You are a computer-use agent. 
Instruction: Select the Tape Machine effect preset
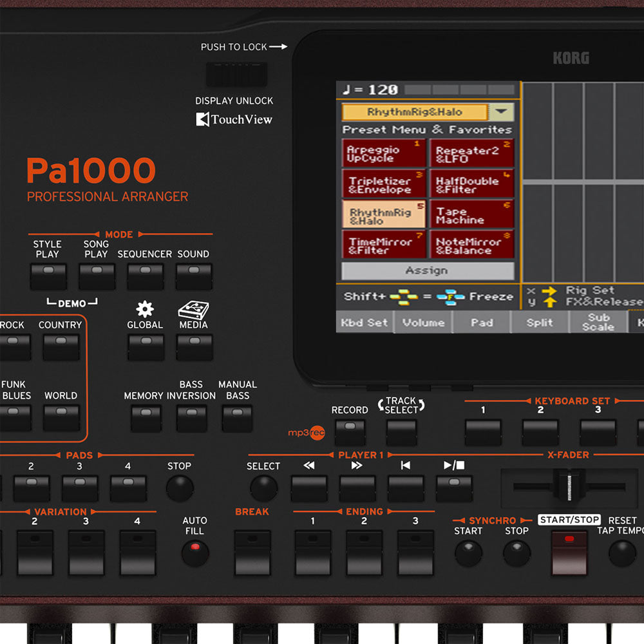click(x=472, y=214)
